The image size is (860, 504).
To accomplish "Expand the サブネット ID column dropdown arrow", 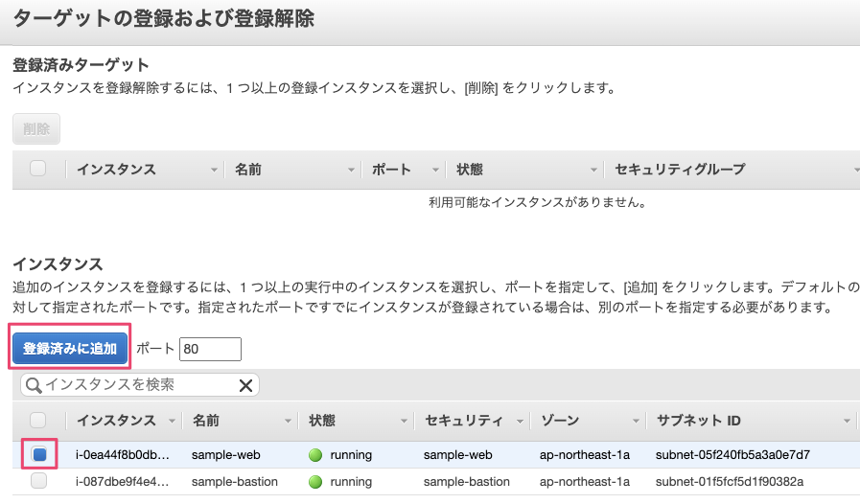I will tap(847, 421).
